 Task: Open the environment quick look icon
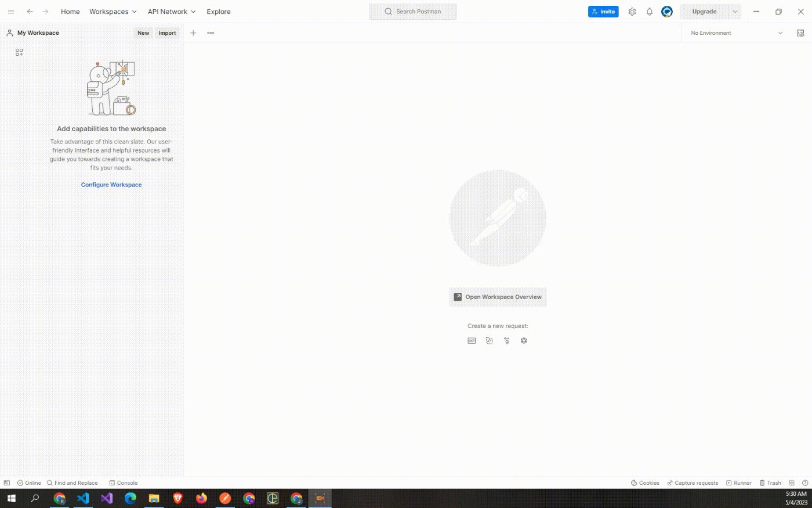800,33
